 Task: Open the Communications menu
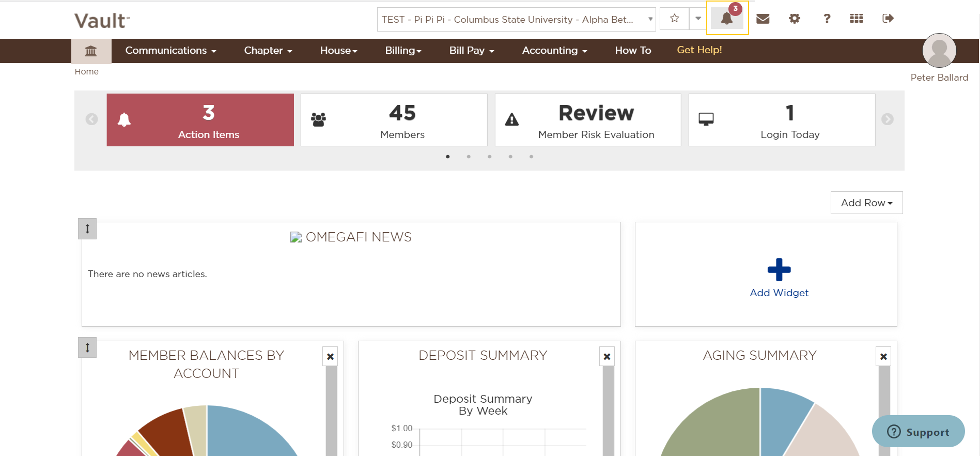170,51
